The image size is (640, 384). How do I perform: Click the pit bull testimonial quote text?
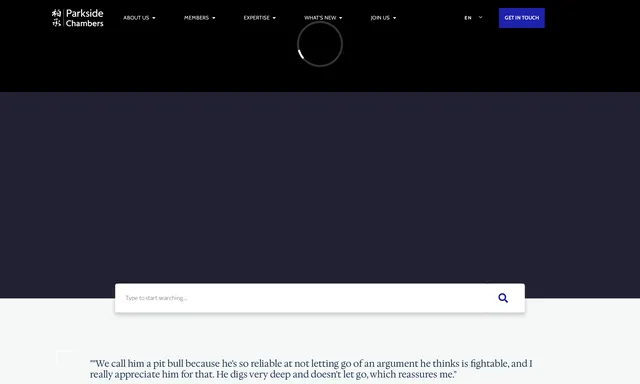[x=311, y=369]
